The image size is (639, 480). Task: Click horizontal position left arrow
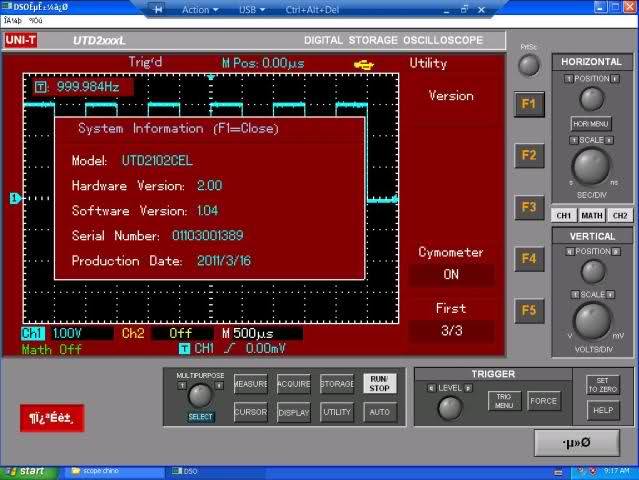pyautogui.click(x=568, y=79)
